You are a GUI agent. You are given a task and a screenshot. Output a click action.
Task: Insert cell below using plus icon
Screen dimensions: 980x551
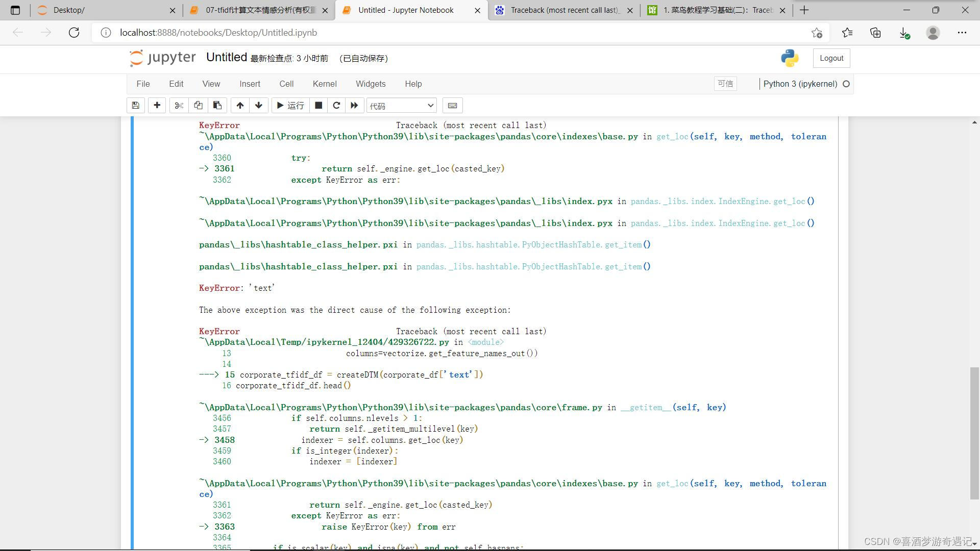[157, 106]
